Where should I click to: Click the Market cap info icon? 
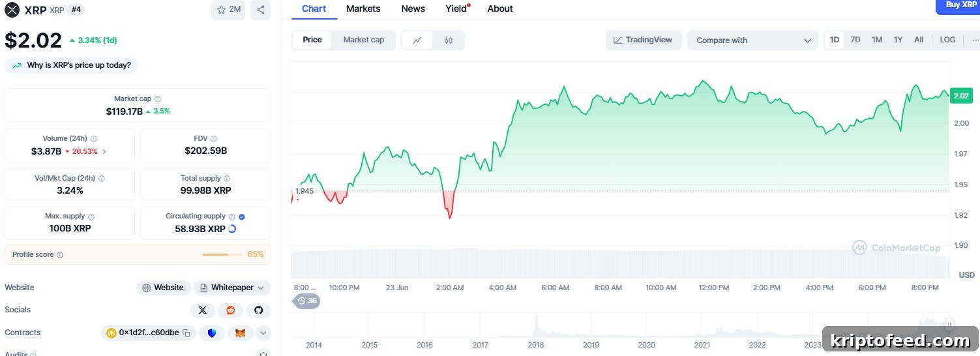click(158, 99)
